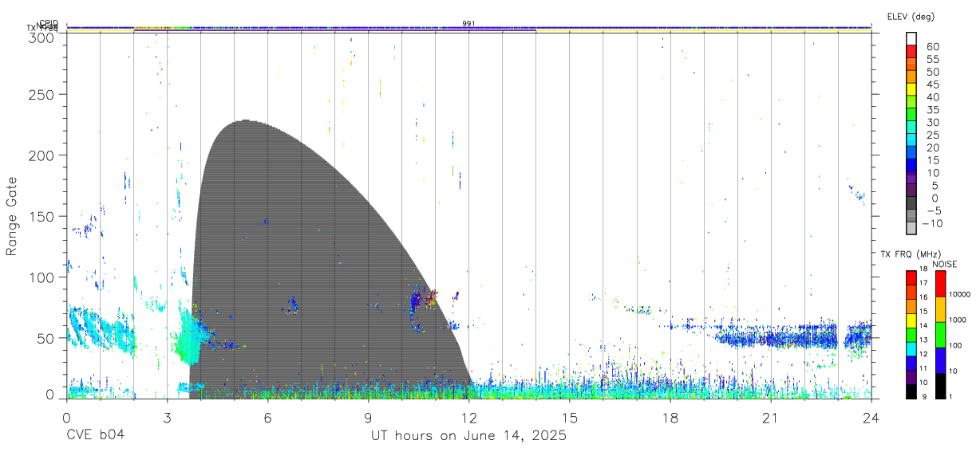Select ELEV yellow swatch between 40 and 45
This screenshot has height=452, width=980.
click(912, 90)
